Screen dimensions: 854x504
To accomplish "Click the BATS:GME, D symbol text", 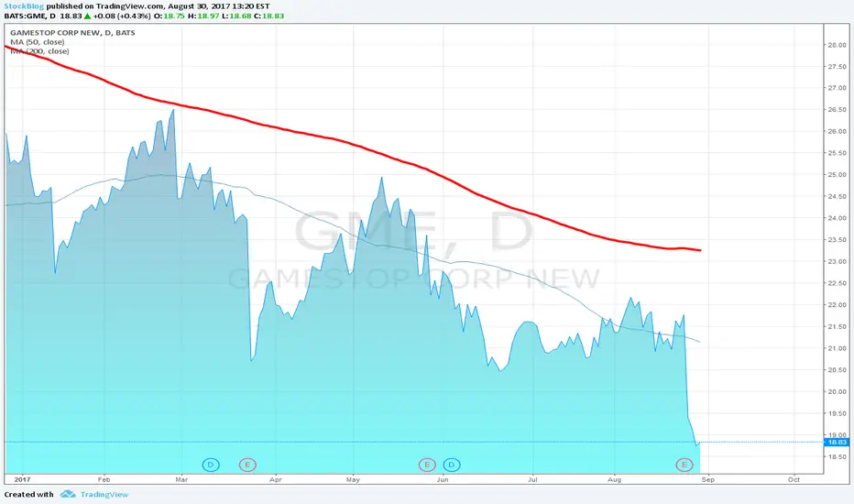I will 30,16.
